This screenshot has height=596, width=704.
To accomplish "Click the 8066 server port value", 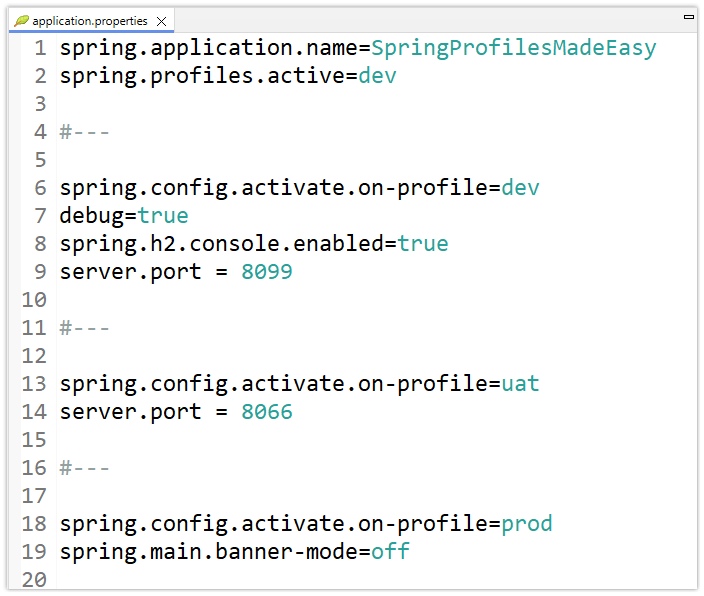I will (266, 412).
